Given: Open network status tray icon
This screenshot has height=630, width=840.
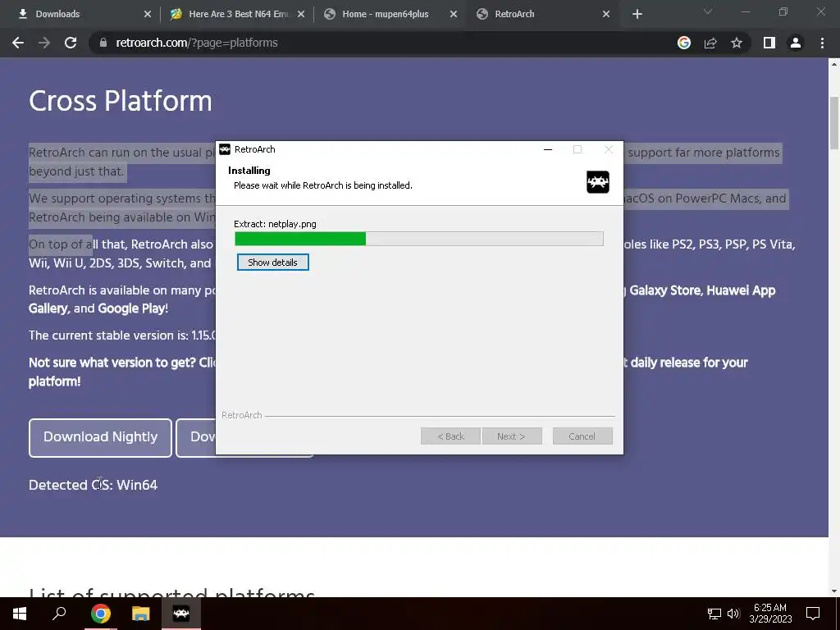Looking at the screenshot, I should (714, 614).
